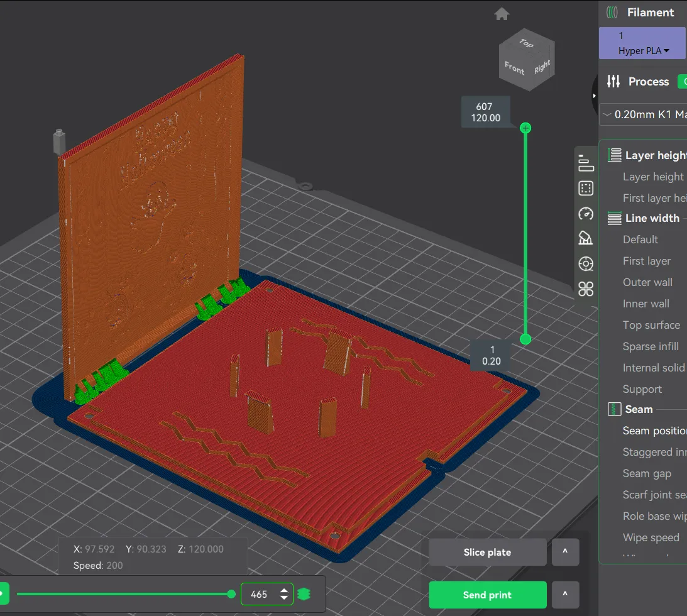Click the top handle of the vertical layer slider
687x616 pixels.
pos(525,128)
